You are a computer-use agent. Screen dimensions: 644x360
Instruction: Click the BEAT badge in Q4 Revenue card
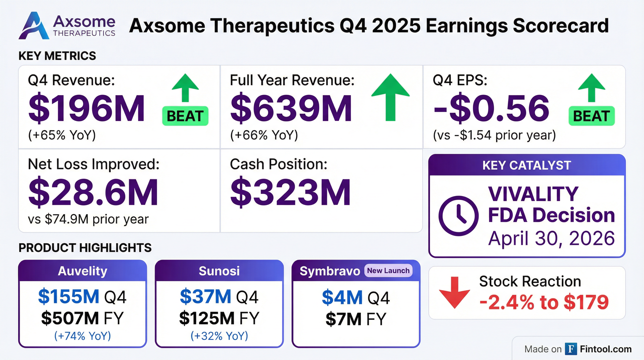185,116
